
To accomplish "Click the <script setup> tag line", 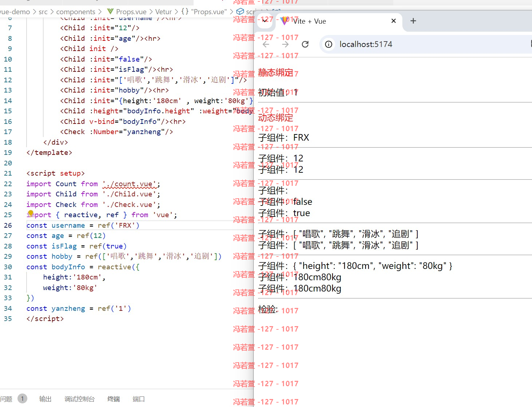I will [55, 173].
